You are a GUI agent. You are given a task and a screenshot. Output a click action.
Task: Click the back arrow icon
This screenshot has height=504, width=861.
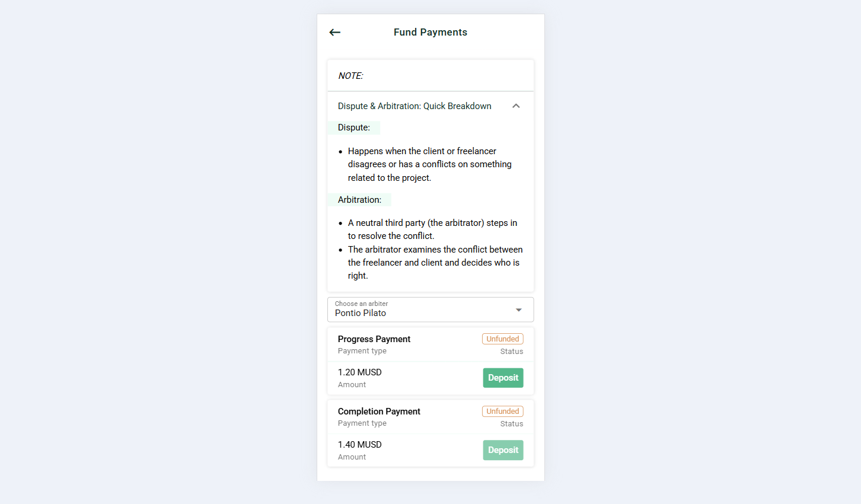pos(335,33)
